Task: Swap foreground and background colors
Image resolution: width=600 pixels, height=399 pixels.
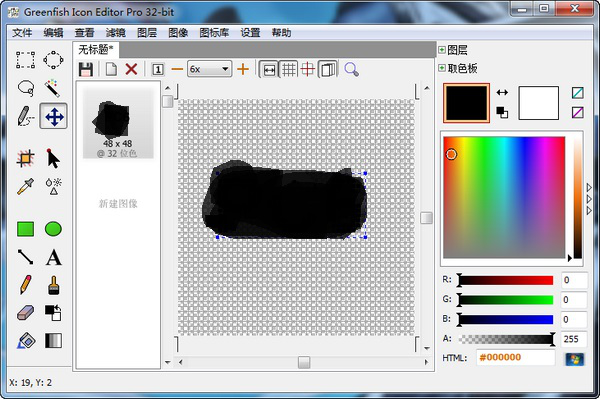Action: 502,92
